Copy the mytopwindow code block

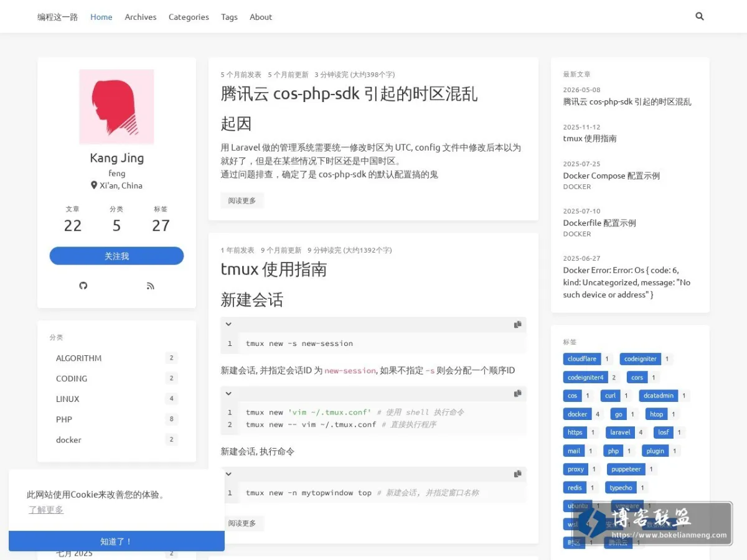point(517,474)
